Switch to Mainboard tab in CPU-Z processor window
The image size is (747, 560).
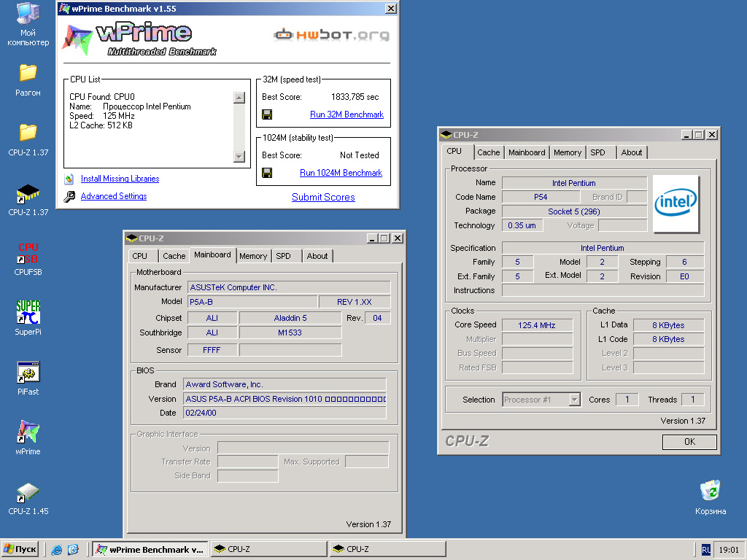(x=527, y=152)
